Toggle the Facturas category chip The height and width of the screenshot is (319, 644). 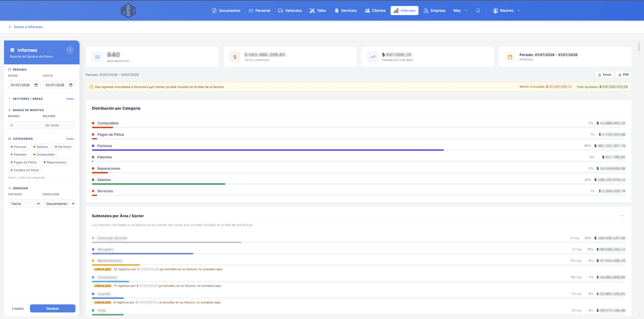tap(19, 147)
